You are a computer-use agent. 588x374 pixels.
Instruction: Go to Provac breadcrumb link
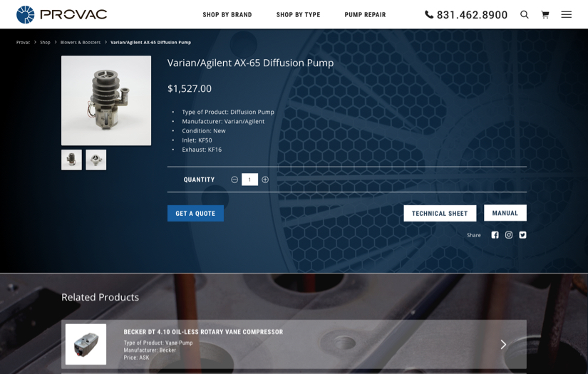[x=23, y=42]
